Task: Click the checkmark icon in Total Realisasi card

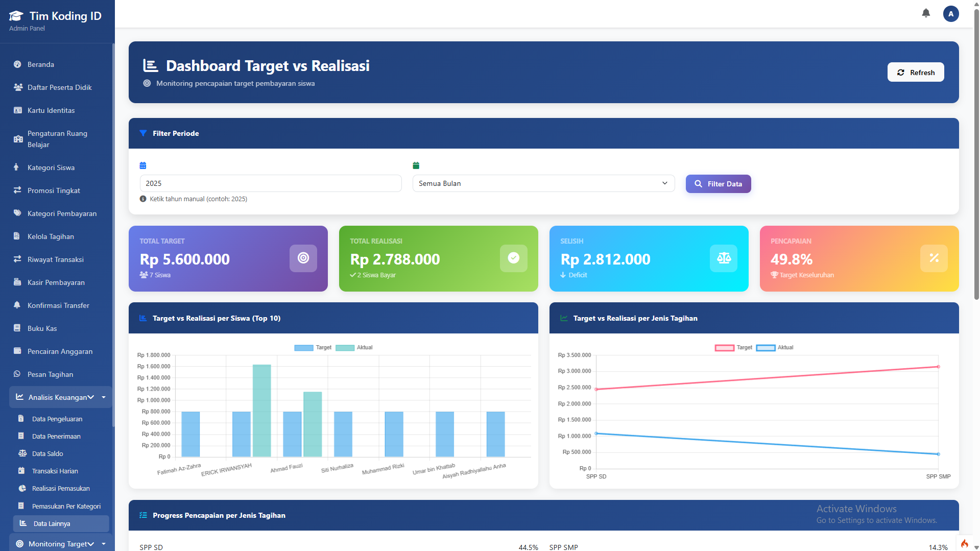Action: (x=513, y=258)
